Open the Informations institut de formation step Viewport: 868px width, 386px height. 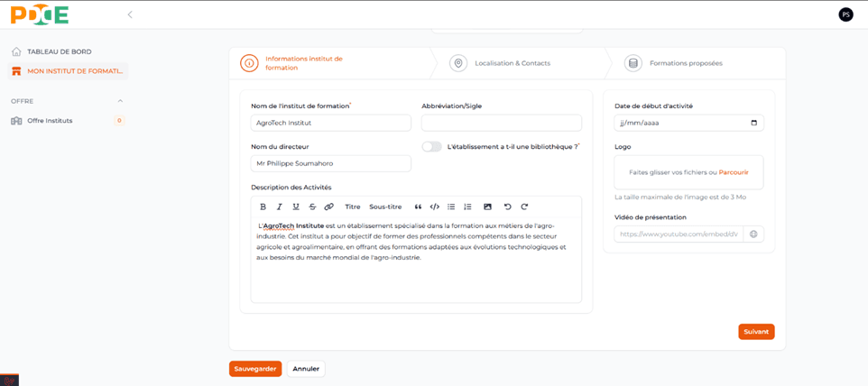330,63
